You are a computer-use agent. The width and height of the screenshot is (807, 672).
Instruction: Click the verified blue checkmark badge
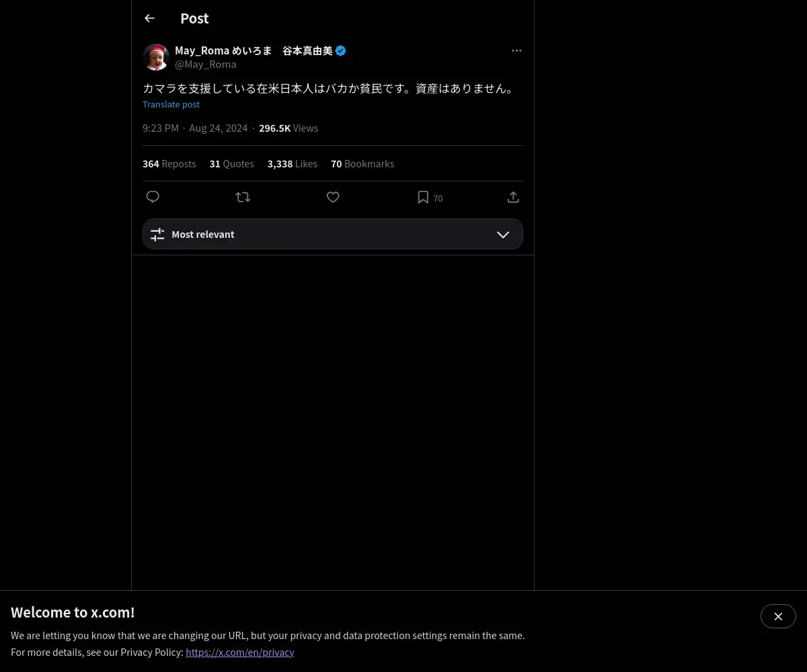[341, 50]
